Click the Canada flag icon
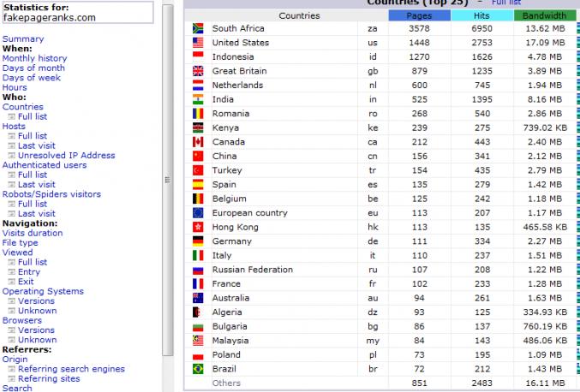The width and height of the screenshot is (580, 392). click(198, 142)
